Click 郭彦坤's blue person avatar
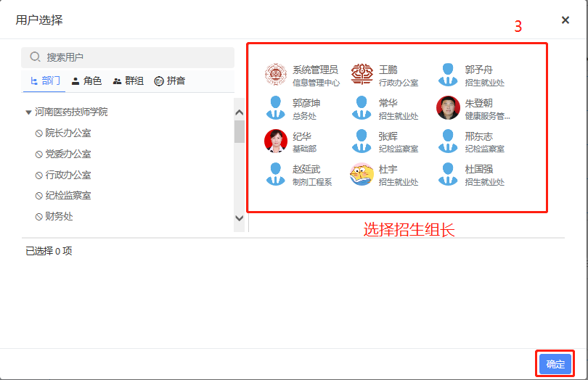 click(276, 107)
